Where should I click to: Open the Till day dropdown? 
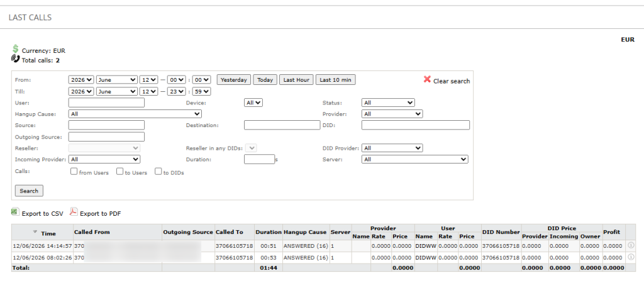point(148,92)
